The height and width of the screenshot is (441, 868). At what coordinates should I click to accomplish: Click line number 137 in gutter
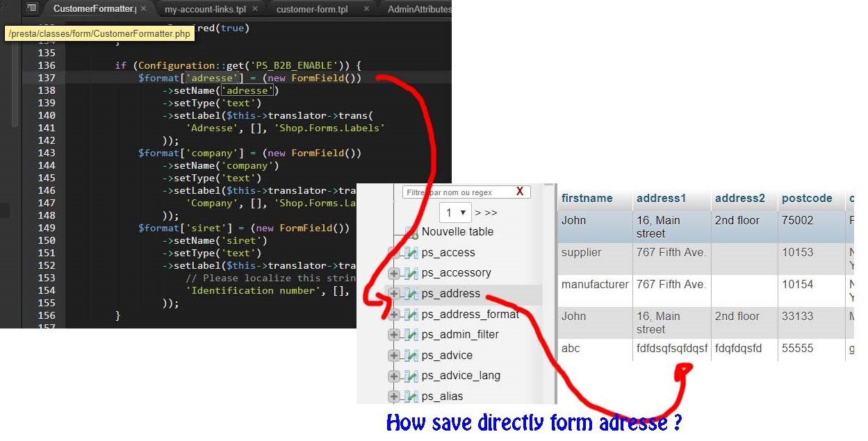47,78
